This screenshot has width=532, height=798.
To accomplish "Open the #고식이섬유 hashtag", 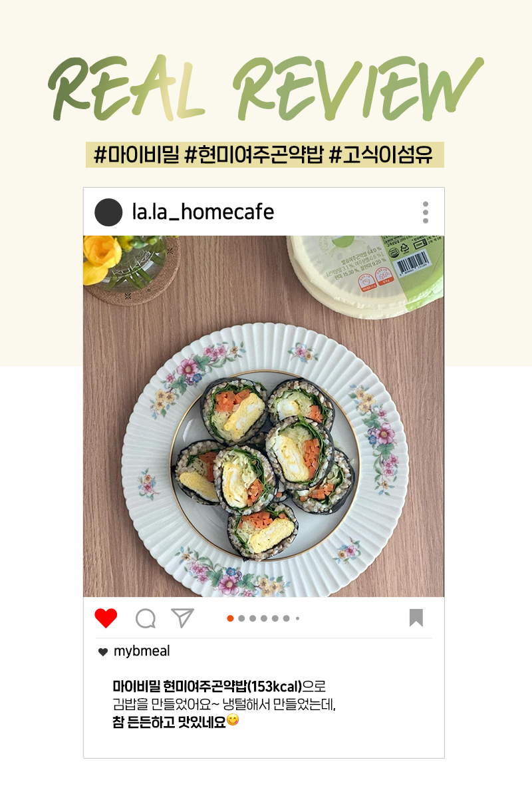I will coord(381,154).
